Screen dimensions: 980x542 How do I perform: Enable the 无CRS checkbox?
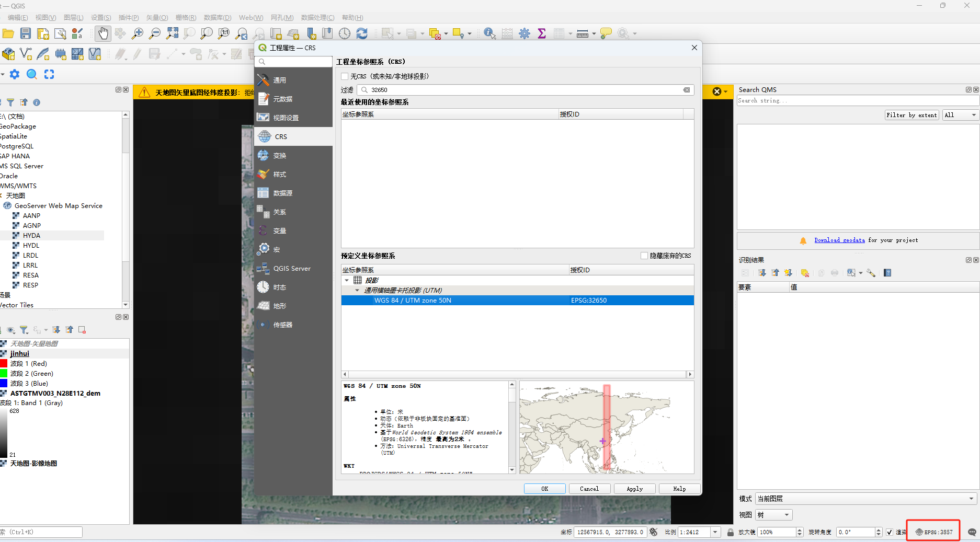pyautogui.click(x=345, y=76)
